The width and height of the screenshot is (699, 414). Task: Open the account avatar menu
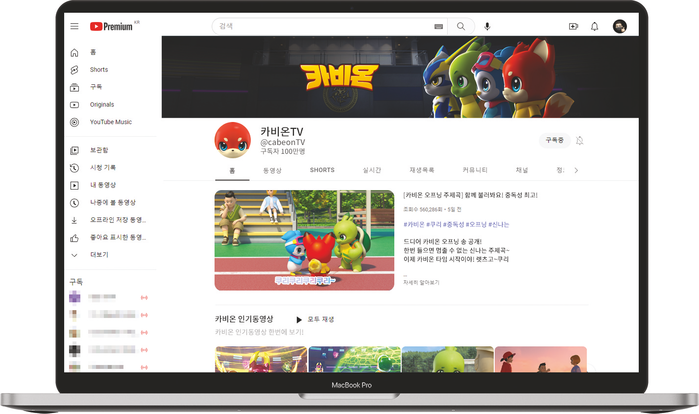620,26
